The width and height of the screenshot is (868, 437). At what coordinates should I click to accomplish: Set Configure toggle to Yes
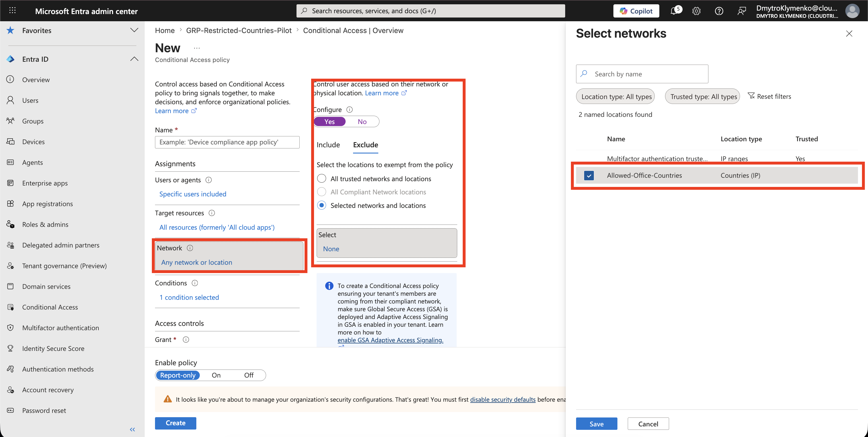tap(330, 122)
